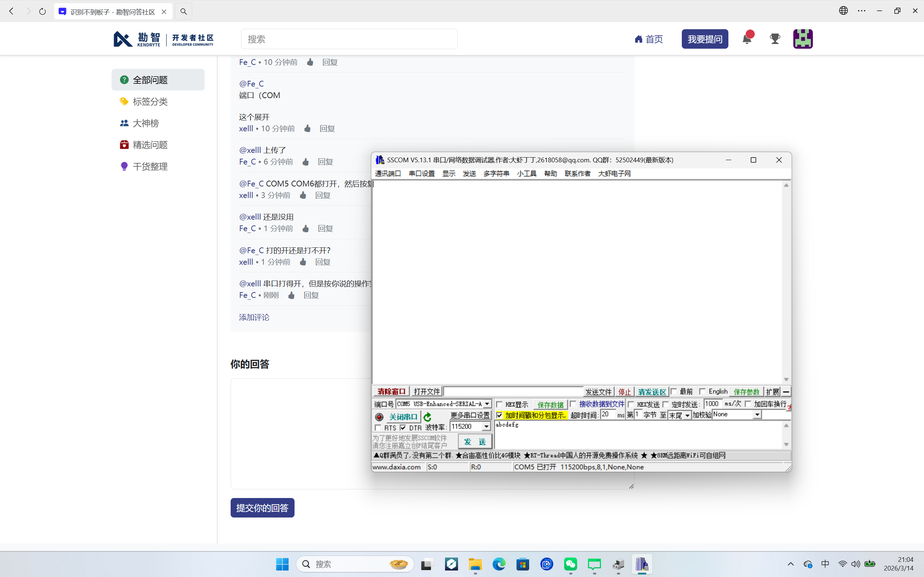This screenshot has height=577, width=924.
Task: Click the 关闭串口 button
Action: click(x=403, y=417)
